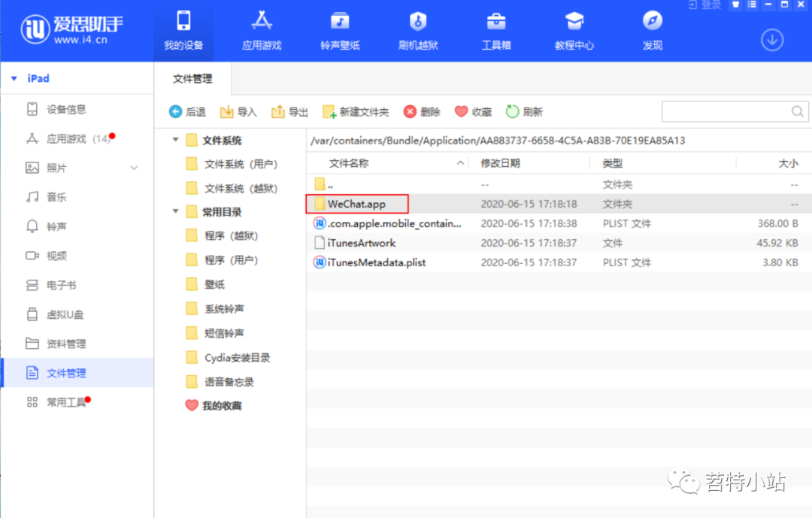Screen dimensions: 812x518
Task: Select 文件系统 (用户) folder
Action: click(x=232, y=164)
